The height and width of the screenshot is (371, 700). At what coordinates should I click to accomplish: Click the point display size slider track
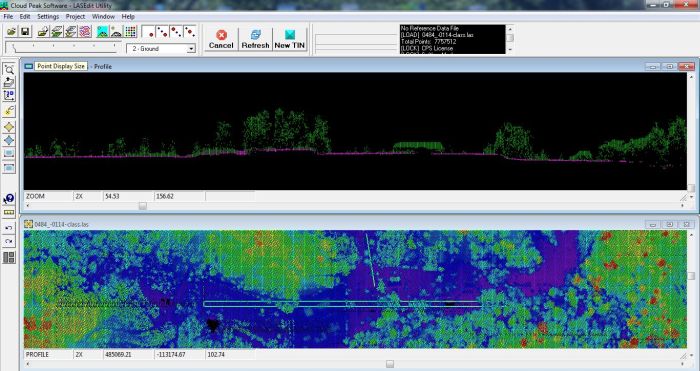point(63,48)
